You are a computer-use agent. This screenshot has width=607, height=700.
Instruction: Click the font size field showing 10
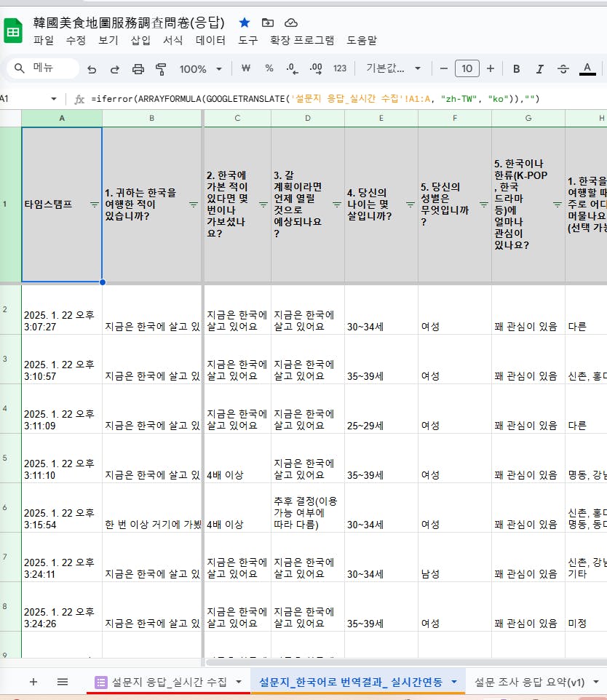[467, 68]
